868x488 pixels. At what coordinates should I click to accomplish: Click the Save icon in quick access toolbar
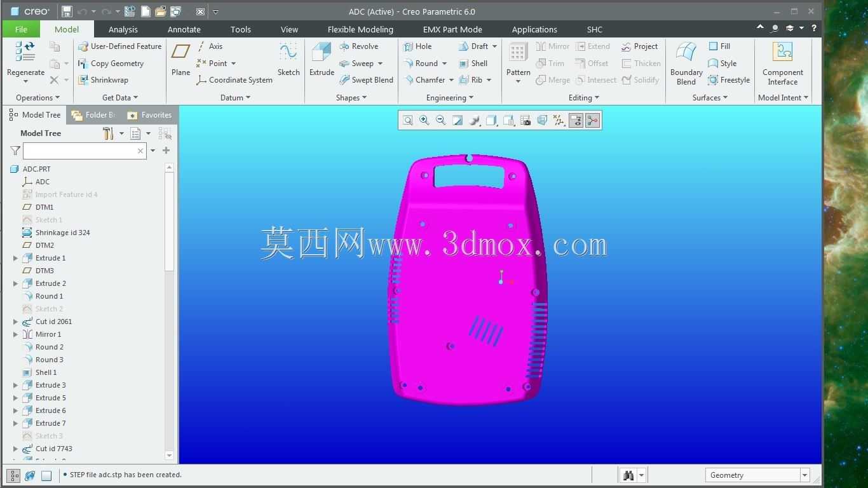67,11
